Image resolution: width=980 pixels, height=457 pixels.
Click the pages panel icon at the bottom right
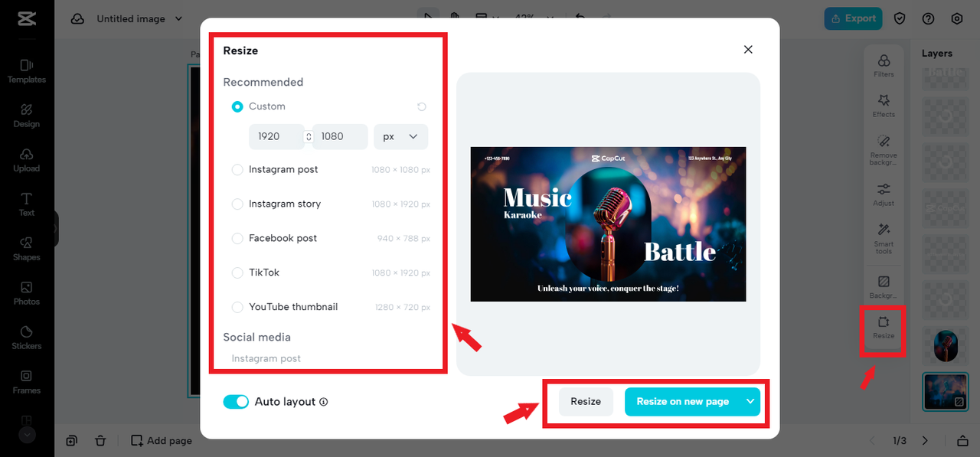coord(962,440)
